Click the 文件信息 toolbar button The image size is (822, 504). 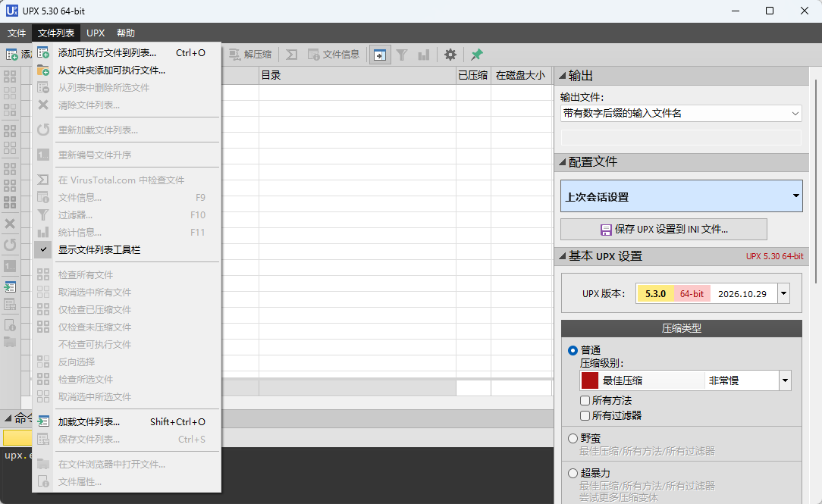[x=334, y=55]
